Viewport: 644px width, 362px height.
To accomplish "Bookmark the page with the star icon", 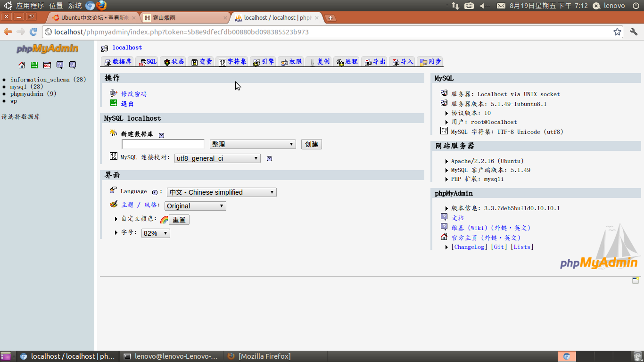I will (x=617, y=32).
